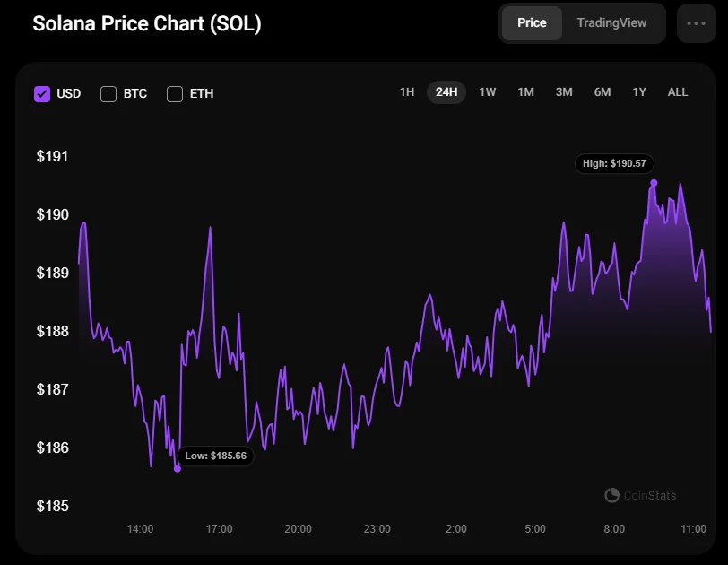Open the three-dot more options menu
This screenshot has height=565, width=728.
pos(696,23)
